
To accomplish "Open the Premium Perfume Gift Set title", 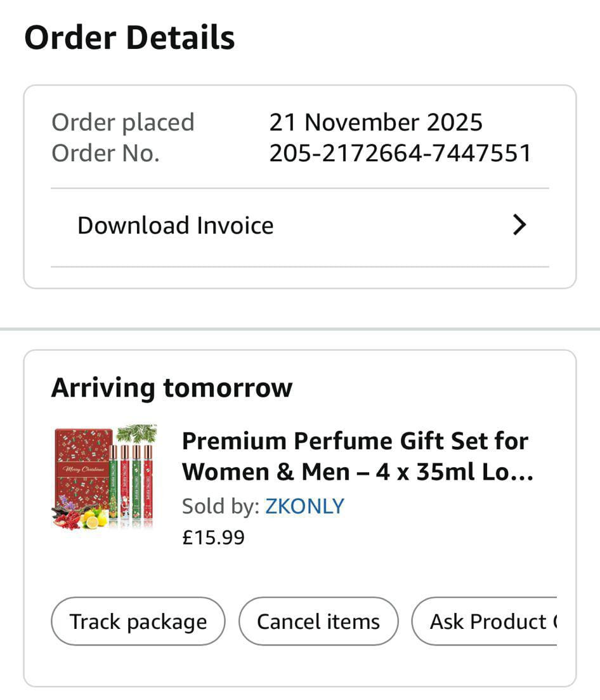I will tap(355, 441).
